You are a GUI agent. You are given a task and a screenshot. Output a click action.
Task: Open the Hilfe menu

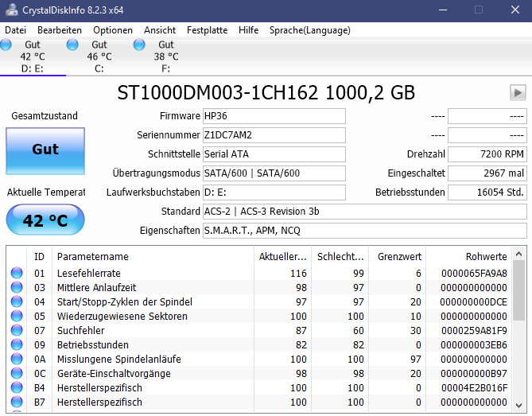click(248, 30)
